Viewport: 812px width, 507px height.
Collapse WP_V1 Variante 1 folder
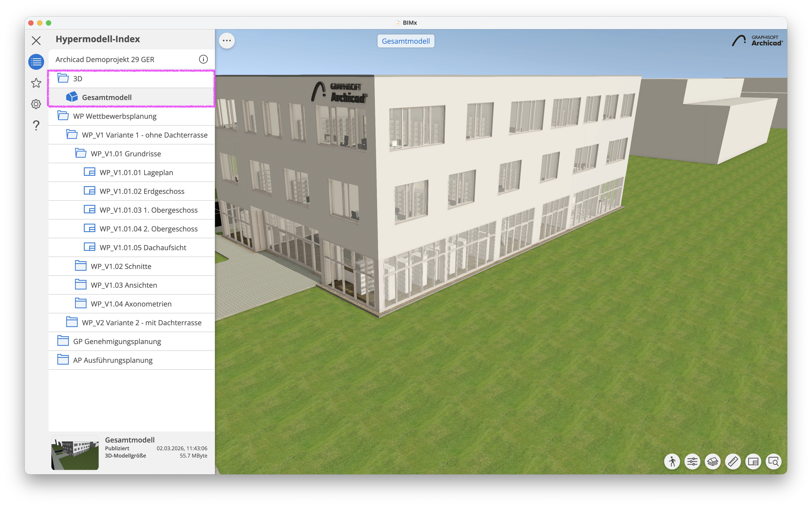tap(132, 135)
